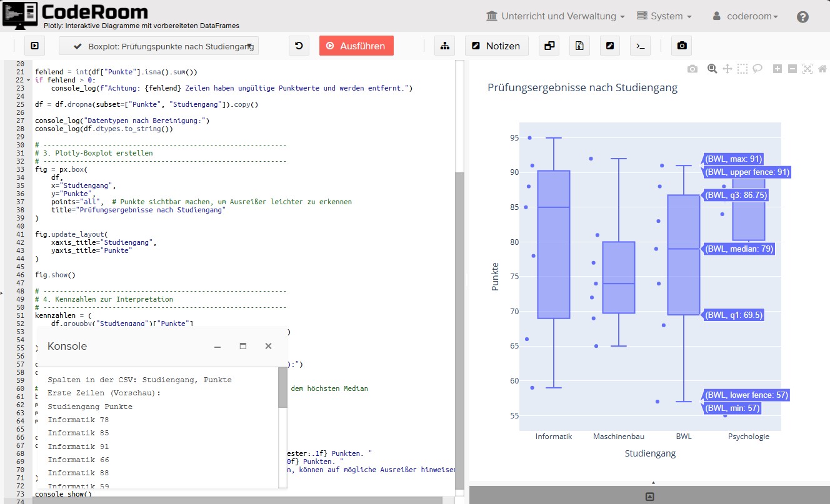Click the left edge collapse arrow

pyautogui.click(x=1, y=292)
